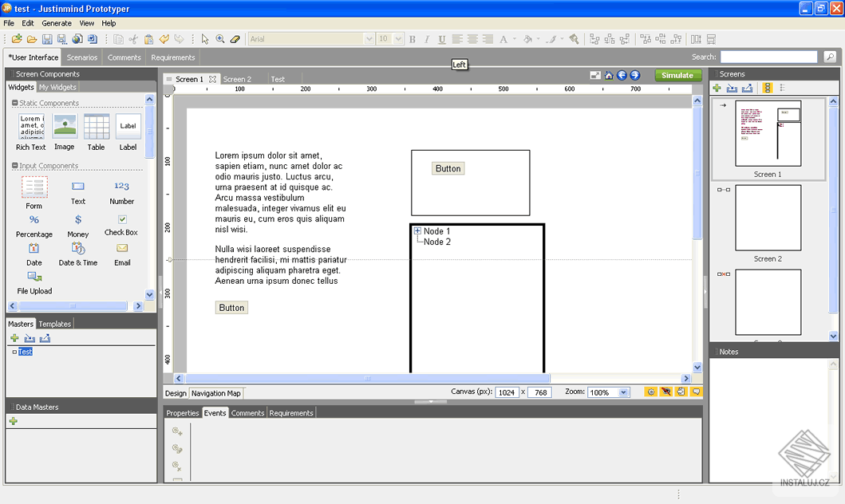Click the search magnifier button
The width and height of the screenshot is (845, 504).
click(830, 57)
